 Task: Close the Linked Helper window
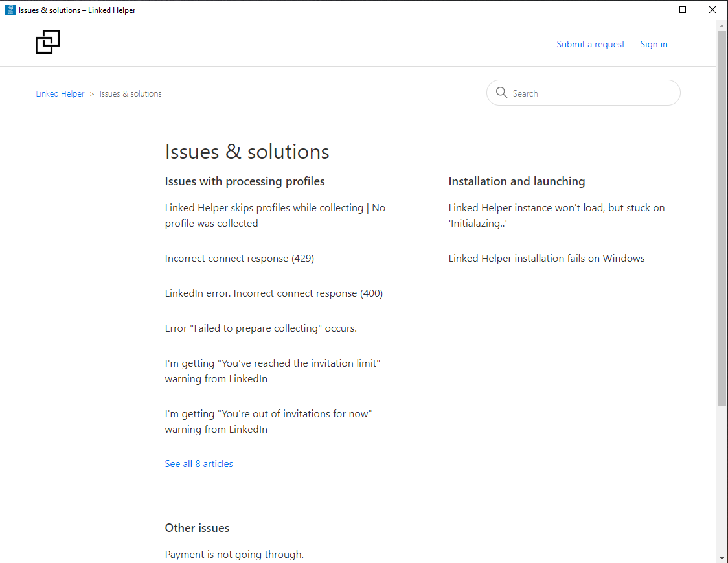tap(712, 10)
